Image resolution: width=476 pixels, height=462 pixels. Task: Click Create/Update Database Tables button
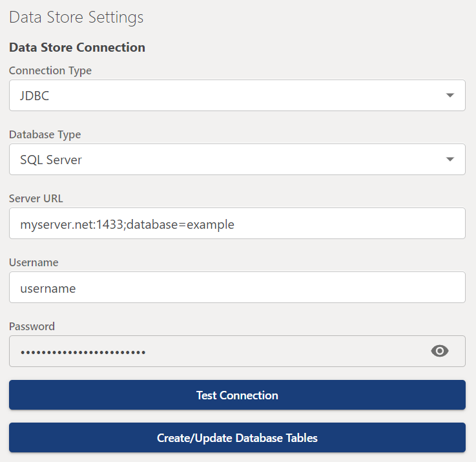coord(237,437)
